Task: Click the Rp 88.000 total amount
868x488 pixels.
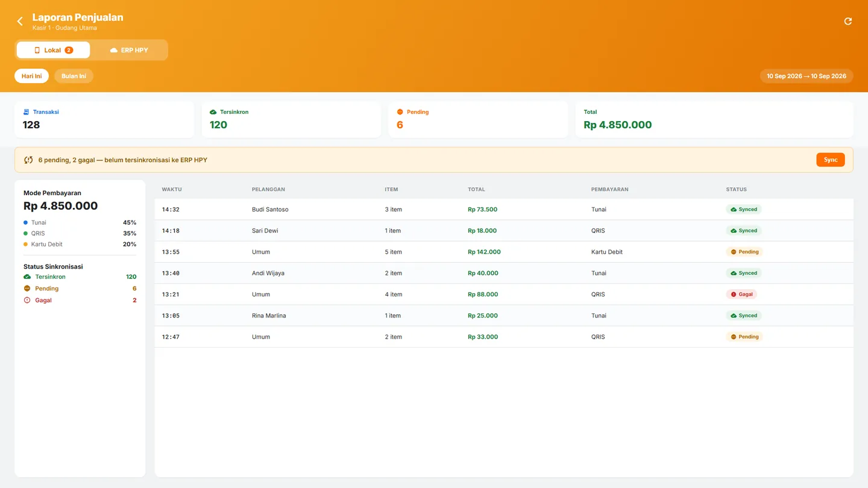Action: 483,295
